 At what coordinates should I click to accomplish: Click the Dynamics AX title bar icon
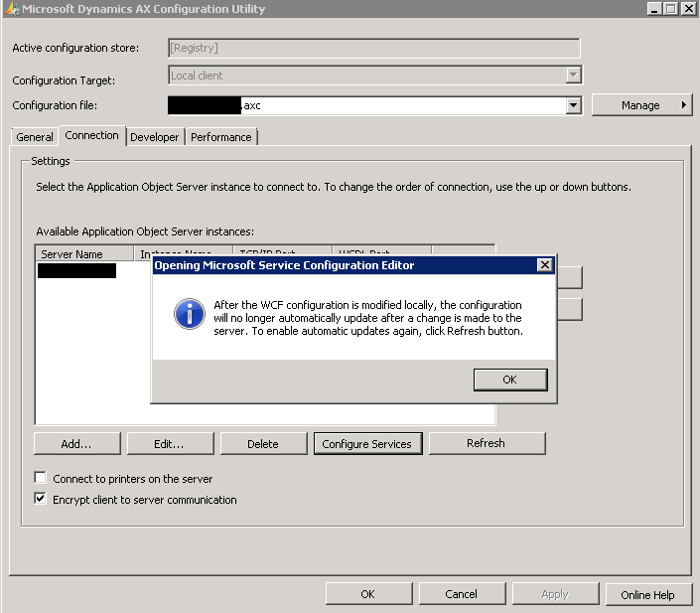[x=13, y=9]
